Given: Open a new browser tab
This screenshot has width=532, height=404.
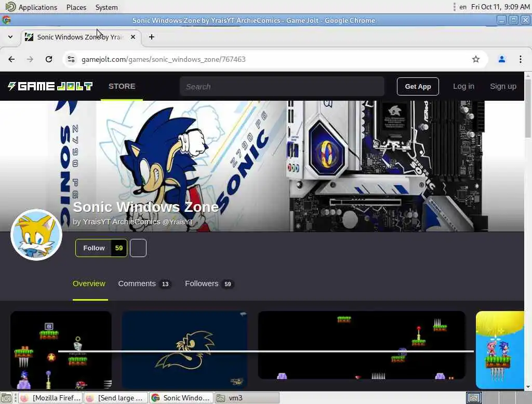Looking at the screenshot, I should (x=152, y=37).
